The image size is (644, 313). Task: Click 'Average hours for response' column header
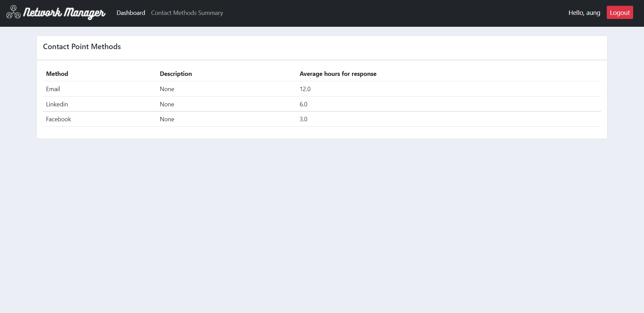[x=338, y=74]
